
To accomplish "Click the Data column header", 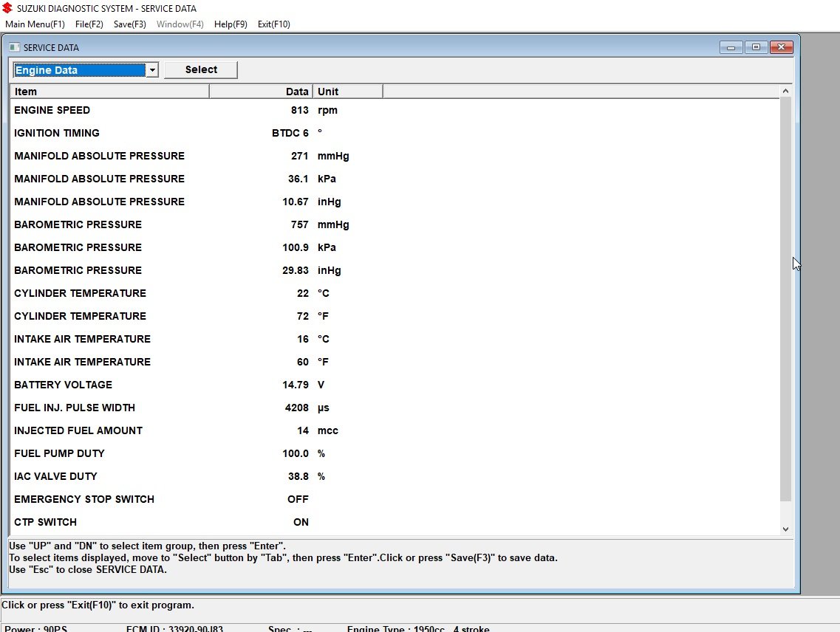I will [x=261, y=92].
